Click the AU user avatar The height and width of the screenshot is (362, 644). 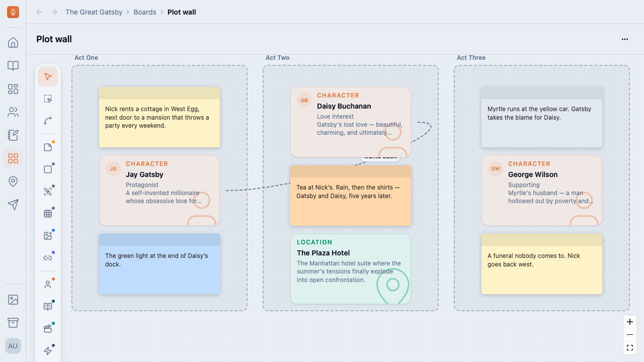tap(13, 346)
